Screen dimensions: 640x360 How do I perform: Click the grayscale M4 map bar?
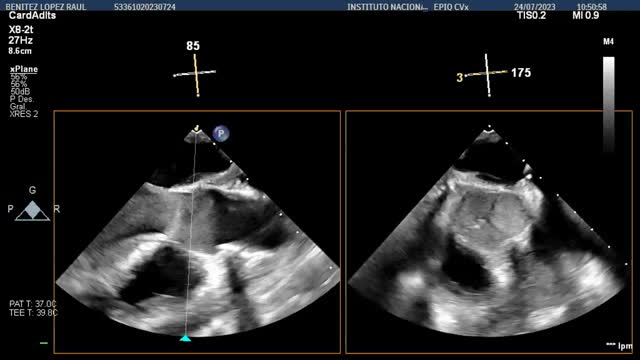pos(609,104)
